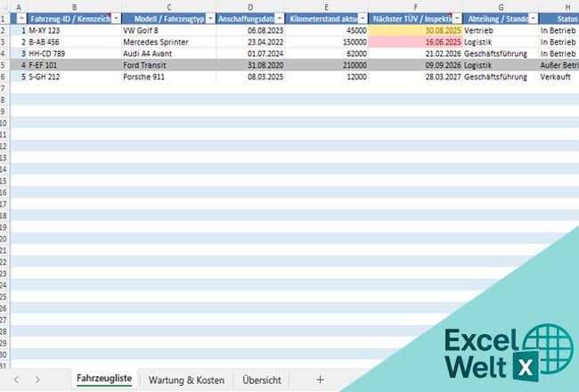Click the previous sheet navigation arrow
579x392 pixels.
(16, 380)
